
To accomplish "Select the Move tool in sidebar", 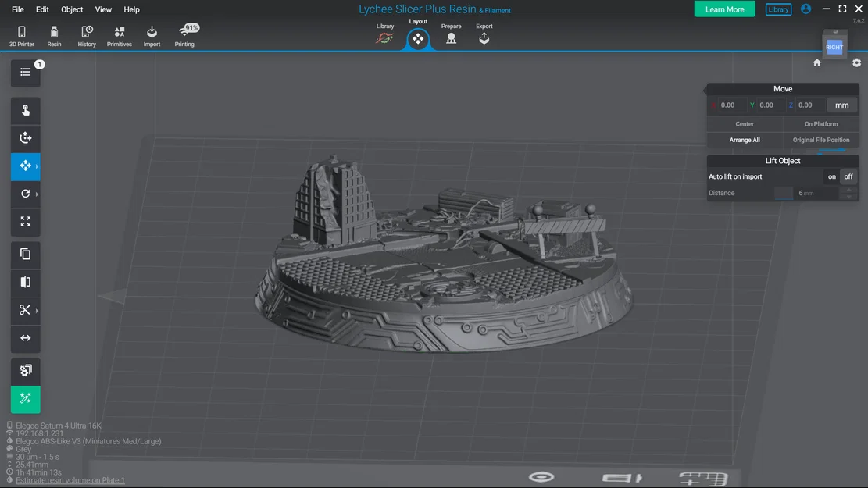I will click(x=26, y=166).
